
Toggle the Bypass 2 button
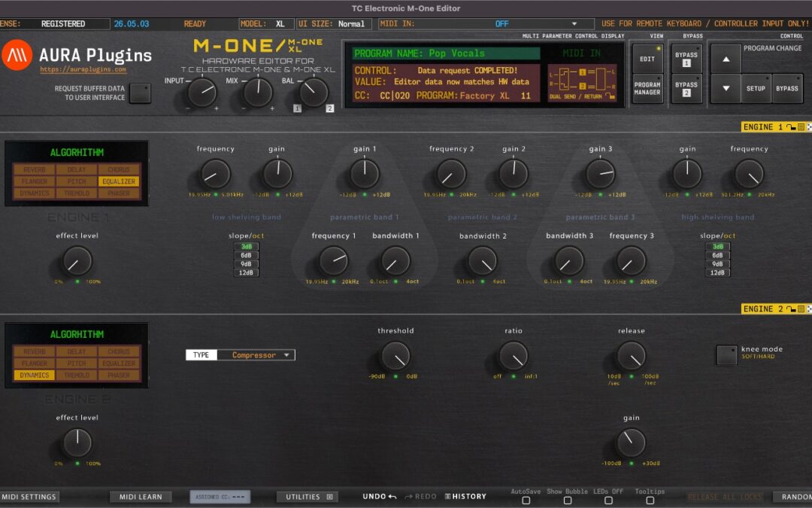point(686,89)
